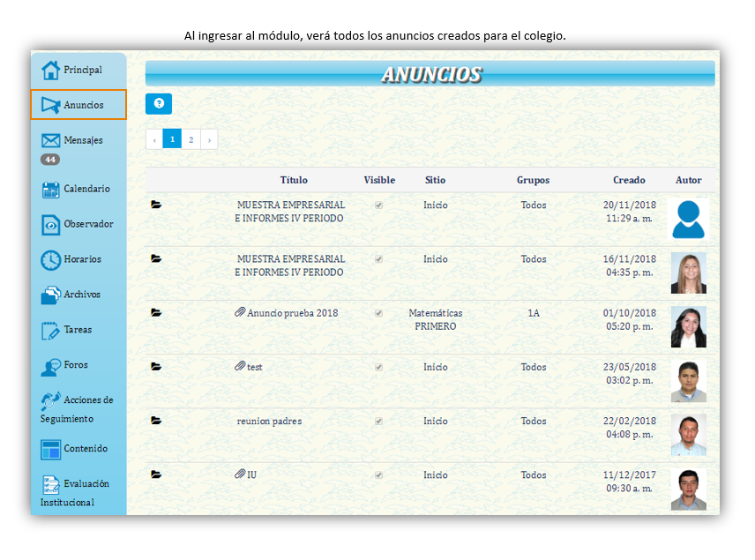The width and height of the screenshot is (755, 560).
Task: Click the 44 unread messages badge
Action: click(50, 160)
